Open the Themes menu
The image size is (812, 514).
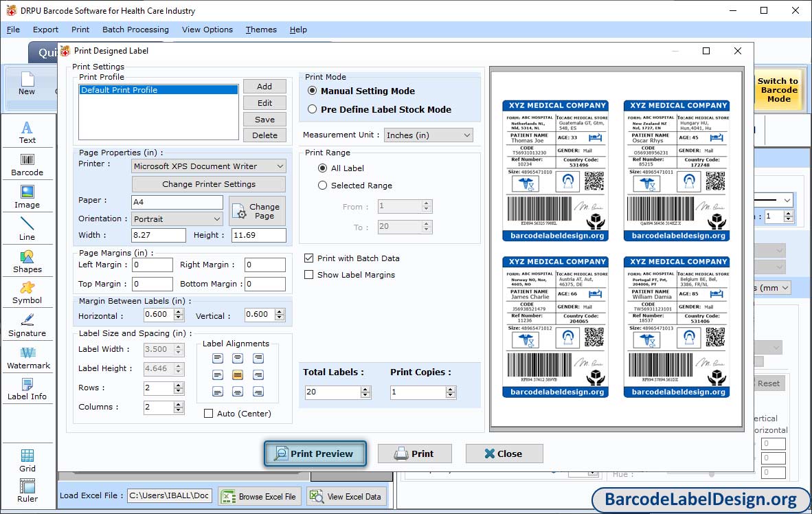[261, 30]
